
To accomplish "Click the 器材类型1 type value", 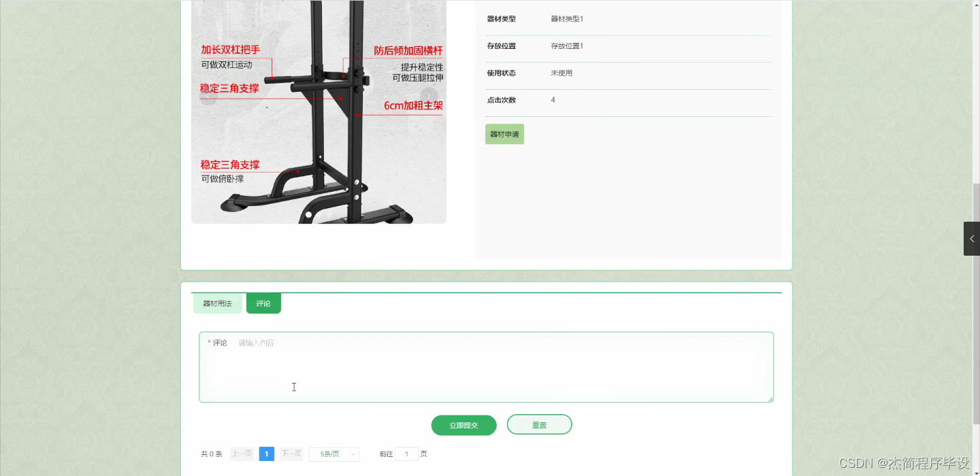I will (567, 18).
